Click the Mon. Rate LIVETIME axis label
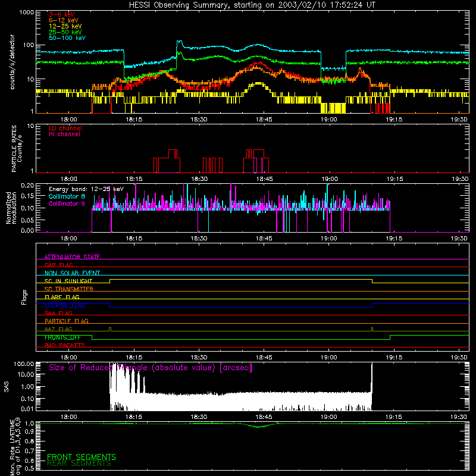 pos(15,447)
